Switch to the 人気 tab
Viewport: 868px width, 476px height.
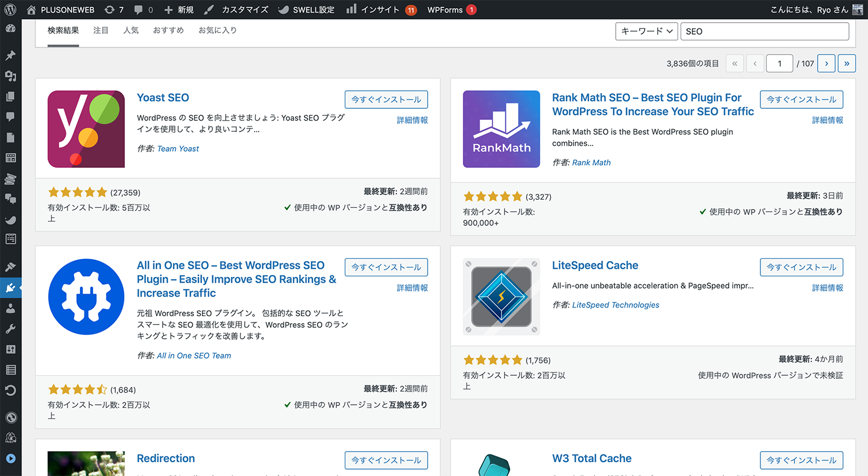pyautogui.click(x=131, y=30)
